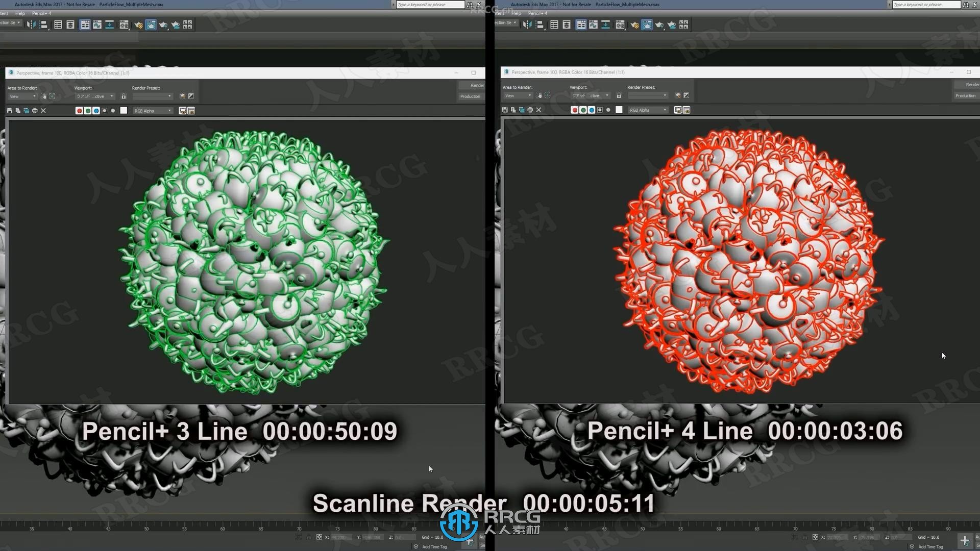The width and height of the screenshot is (980, 551).
Task: Click white color swatch in left render window
Action: (124, 110)
